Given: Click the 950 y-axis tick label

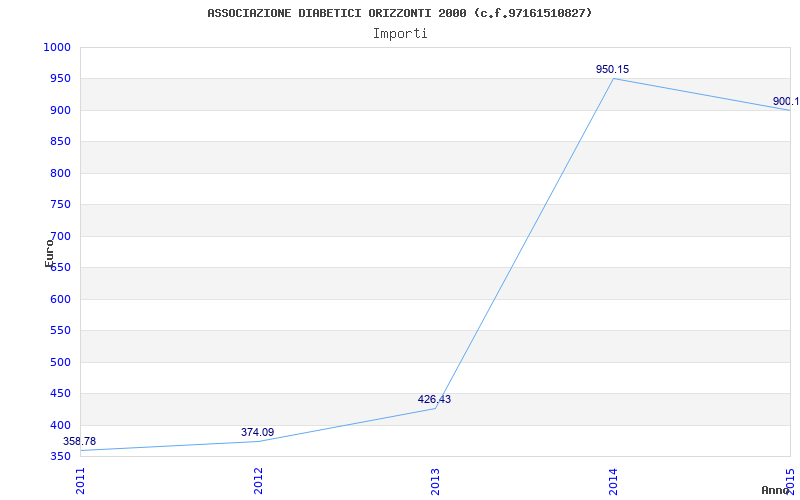Looking at the screenshot, I should (x=60, y=79).
